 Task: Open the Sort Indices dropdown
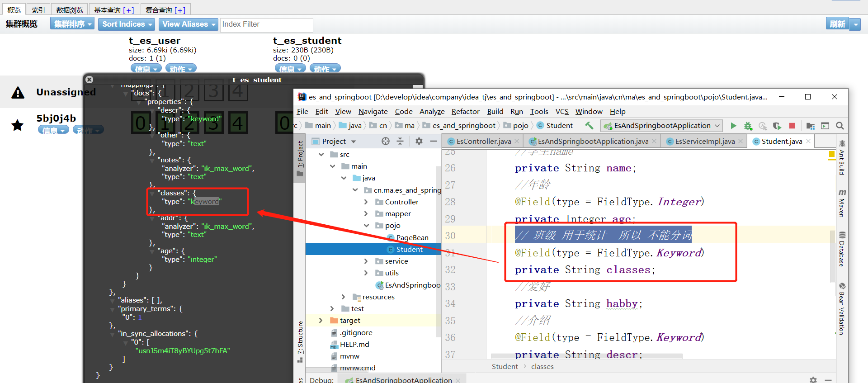click(126, 24)
